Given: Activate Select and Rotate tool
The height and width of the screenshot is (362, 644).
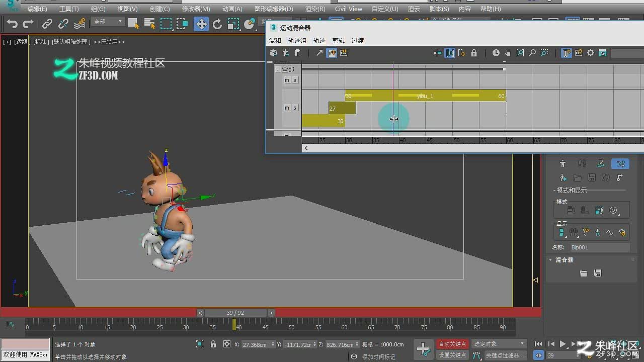Looking at the screenshot, I should pos(217,24).
